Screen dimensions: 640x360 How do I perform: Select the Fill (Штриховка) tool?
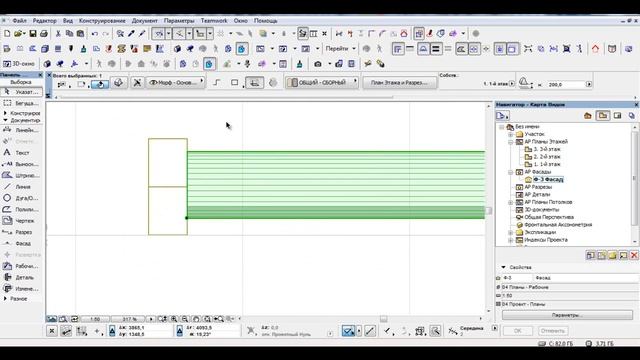[21, 176]
